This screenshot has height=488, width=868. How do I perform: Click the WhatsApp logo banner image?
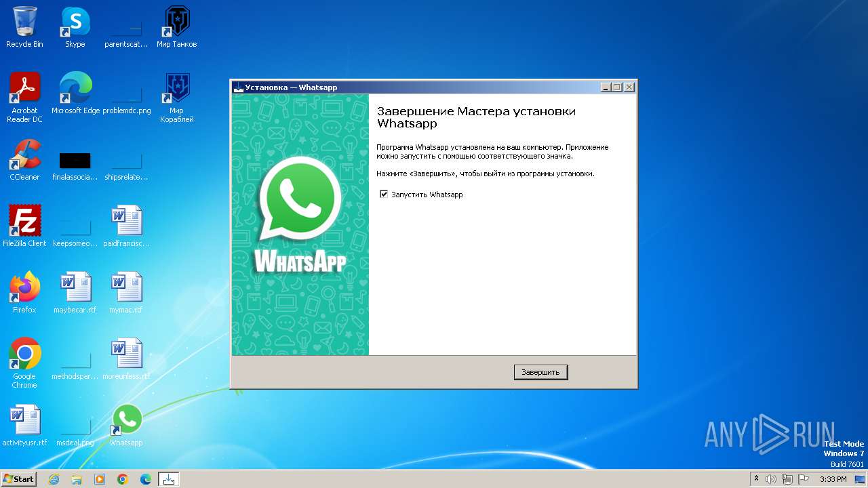[300, 225]
